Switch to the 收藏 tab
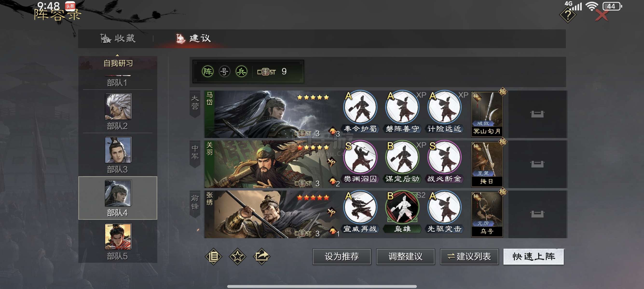Viewport: 644px width, 289px height. (118, 39)
